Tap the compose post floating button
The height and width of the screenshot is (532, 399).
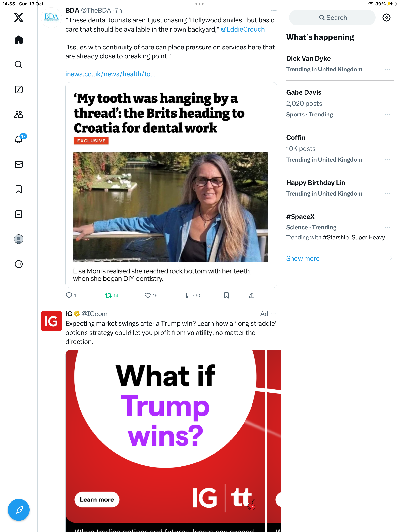click(x=19, y=510)
